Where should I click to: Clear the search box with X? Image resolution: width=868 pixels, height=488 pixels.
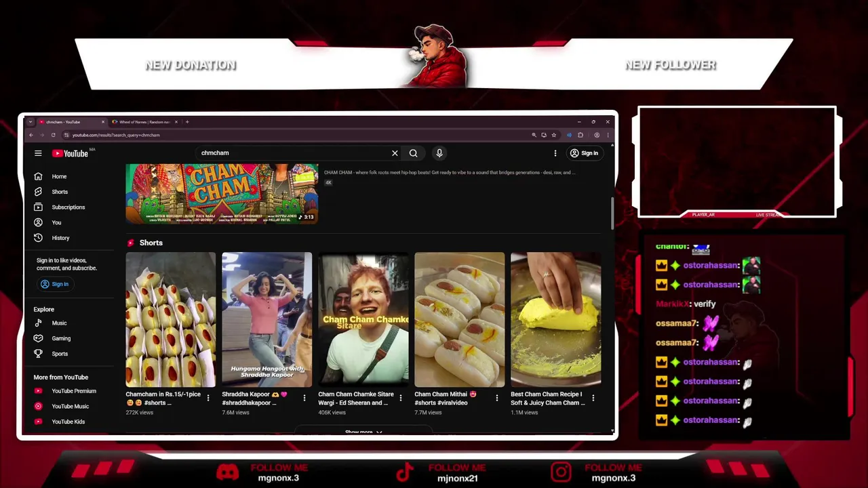click(x=395, y=153)
